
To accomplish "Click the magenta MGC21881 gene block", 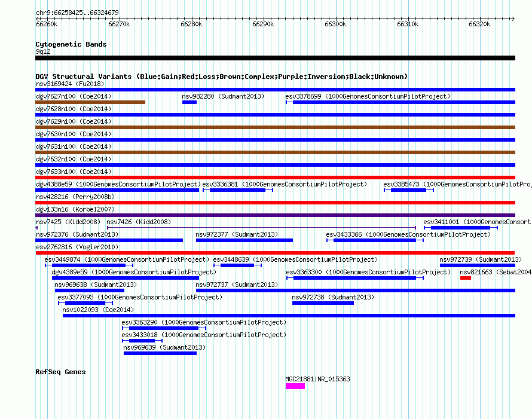I will [295, 386].
